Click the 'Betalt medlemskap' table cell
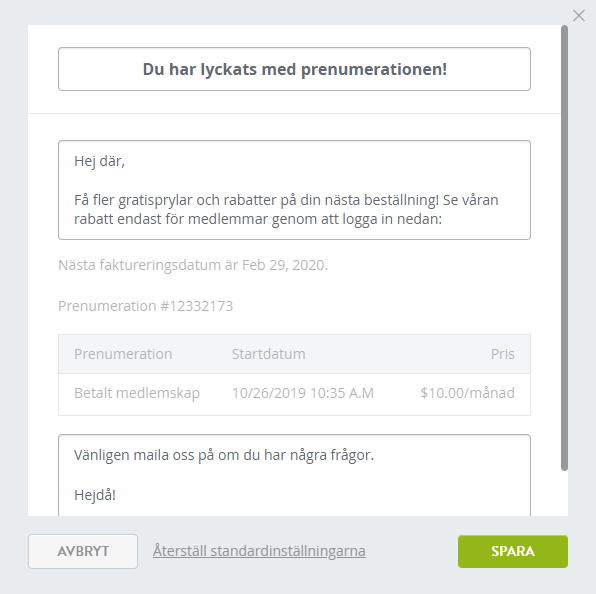 [137, 393]
